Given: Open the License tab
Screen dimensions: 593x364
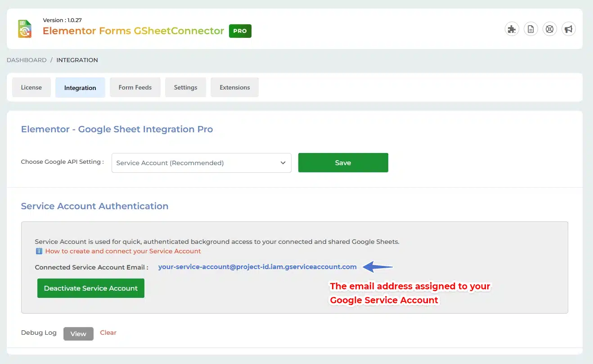Looking at the screenshot, I should (x=31, y=88).
